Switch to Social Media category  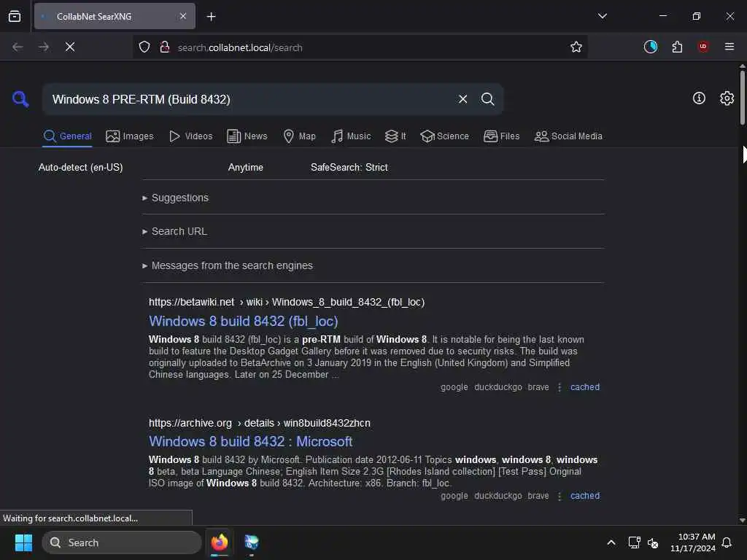568,136
